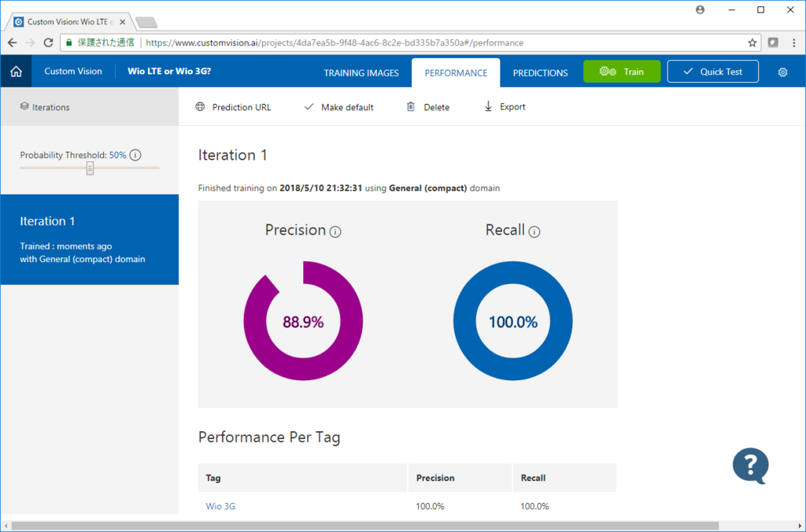Click the browser extension icon beside star
The height and width of the screenshot is (532, 806).
pyautogui.click(x=773, y=42)
